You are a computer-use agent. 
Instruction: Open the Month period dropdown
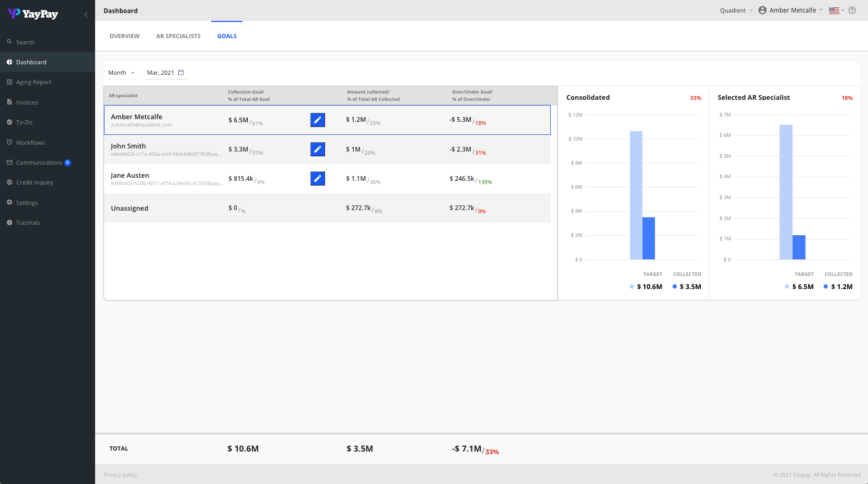[121, 73]
